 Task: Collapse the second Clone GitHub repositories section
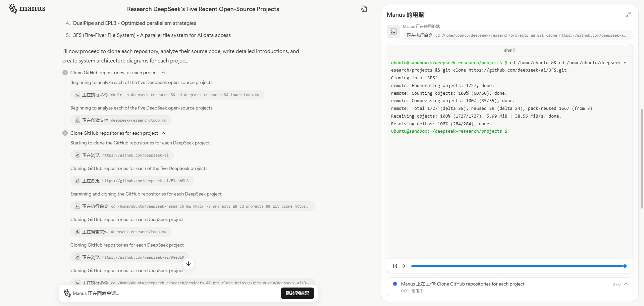point(163,133)
